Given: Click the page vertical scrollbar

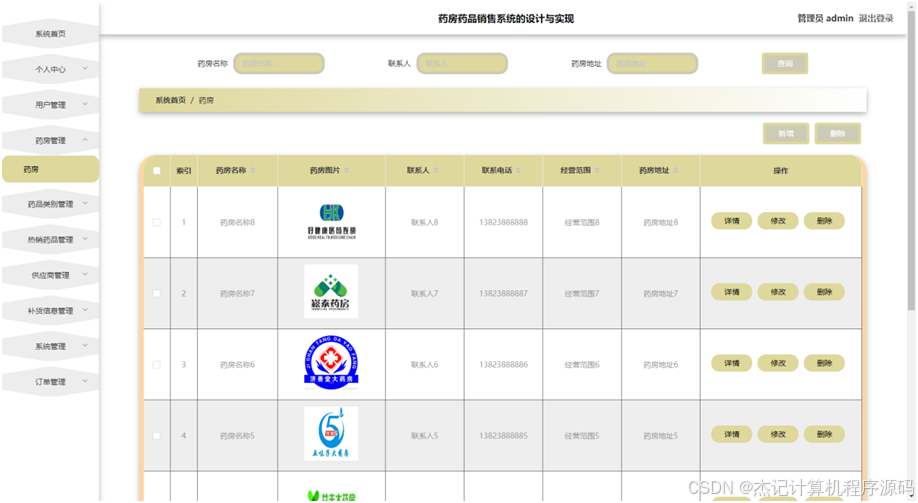Looking at the screenshot, I should [x=911, y=158].
